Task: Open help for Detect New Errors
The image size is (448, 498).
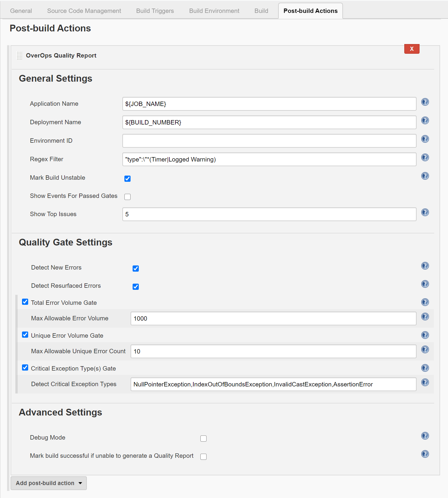Action: click(425, 266)
